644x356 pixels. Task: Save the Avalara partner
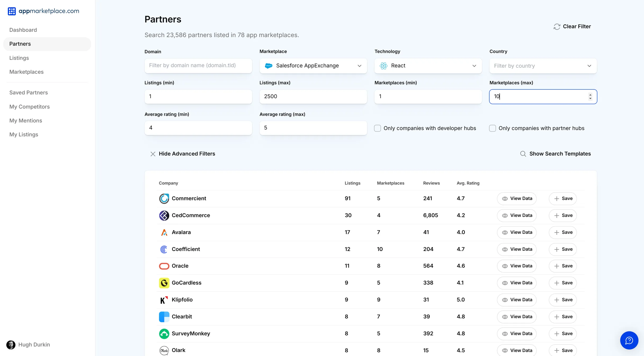563,232
